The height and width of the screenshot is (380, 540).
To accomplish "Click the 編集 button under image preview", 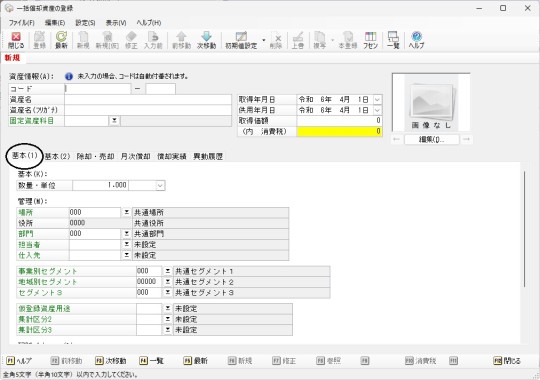I will 431,140.
